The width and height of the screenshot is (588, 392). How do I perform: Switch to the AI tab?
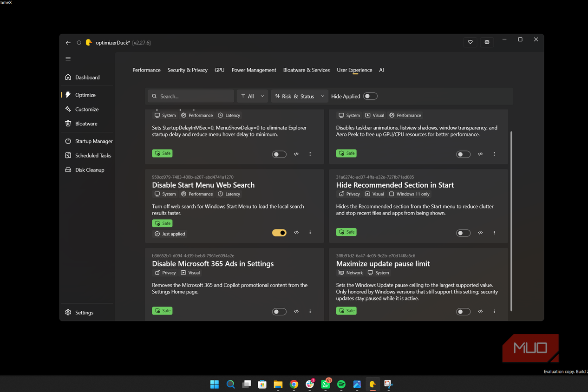coord(381,70)
